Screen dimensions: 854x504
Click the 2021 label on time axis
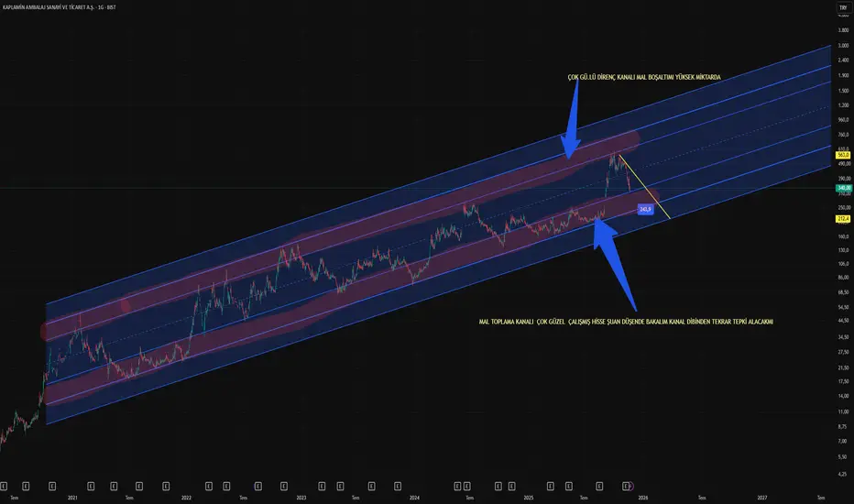click(x=72, y=498)
